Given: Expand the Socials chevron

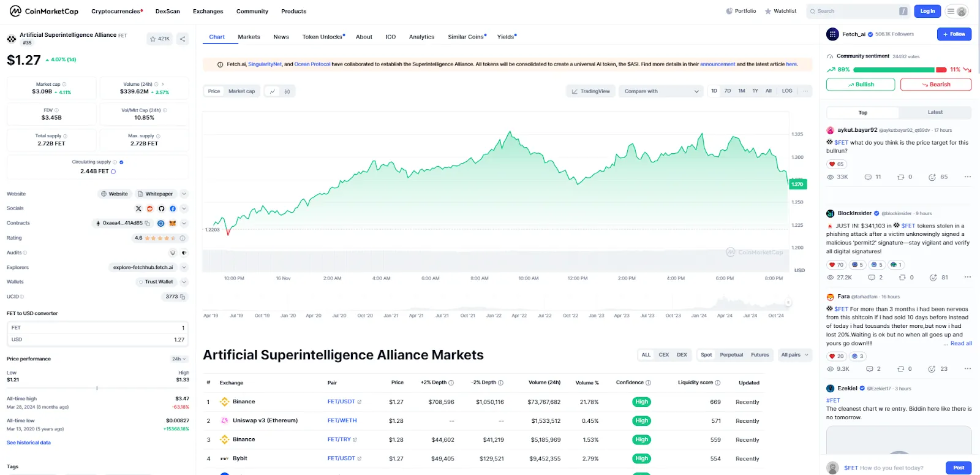Looking at the screenshot, I should click(184, 208).
